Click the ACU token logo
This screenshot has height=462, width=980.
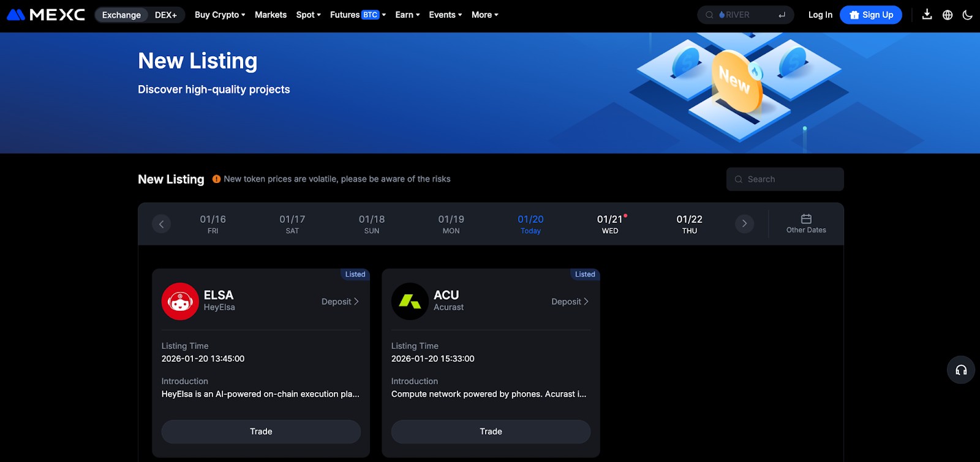click(x=410, y=301)
